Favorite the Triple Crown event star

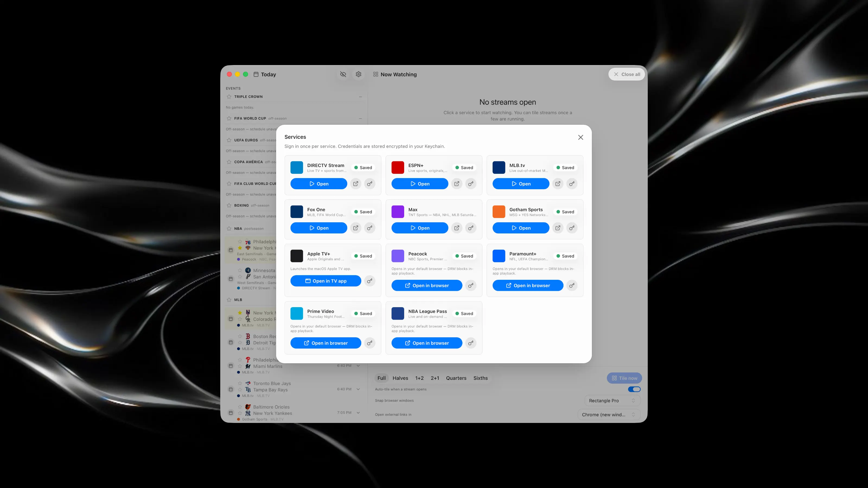click(229, 97)
